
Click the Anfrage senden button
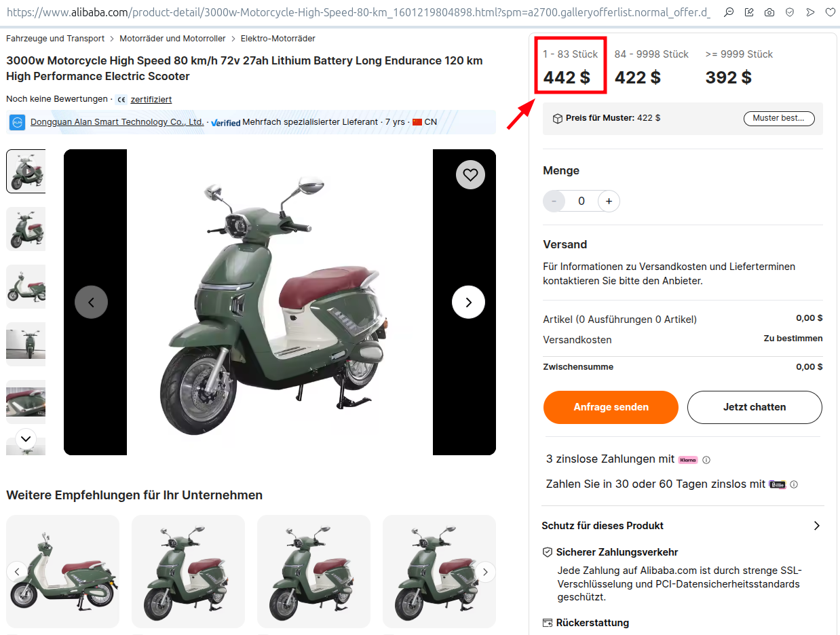tap(611, 407)
